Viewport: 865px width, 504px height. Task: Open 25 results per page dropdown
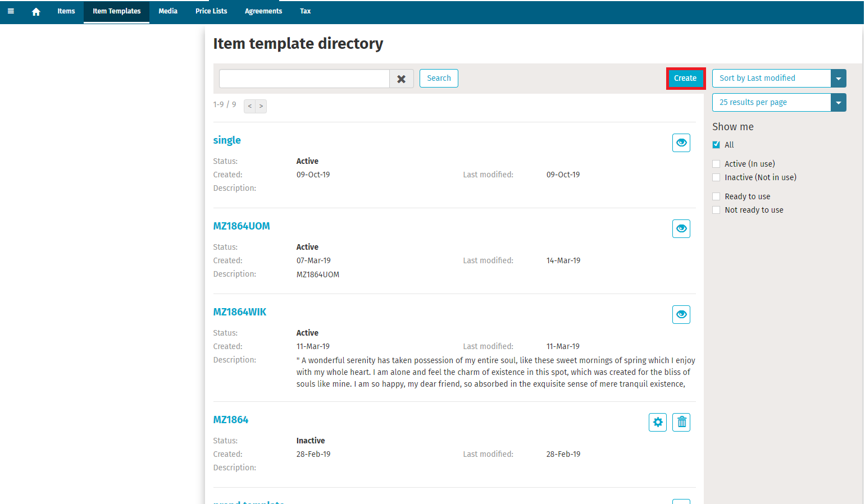pos(838,103)
